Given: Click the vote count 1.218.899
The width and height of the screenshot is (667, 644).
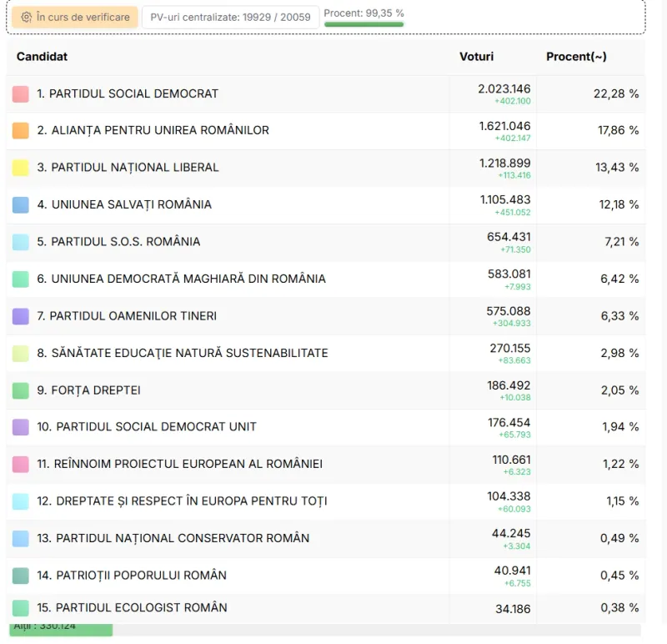Looking at the screenshot, I should (505, 163).
